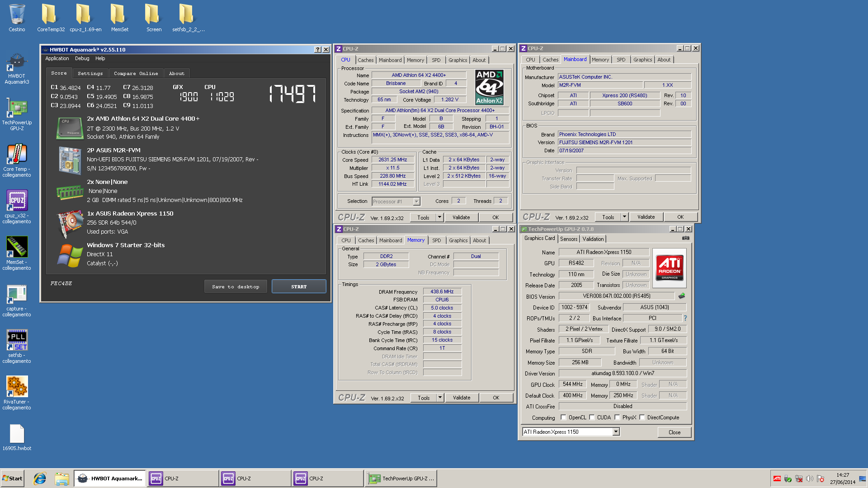This screenshot has width=868, height=488.
Task: Open the CoreTemp32 folder on desktop
Action: point(51,18)
